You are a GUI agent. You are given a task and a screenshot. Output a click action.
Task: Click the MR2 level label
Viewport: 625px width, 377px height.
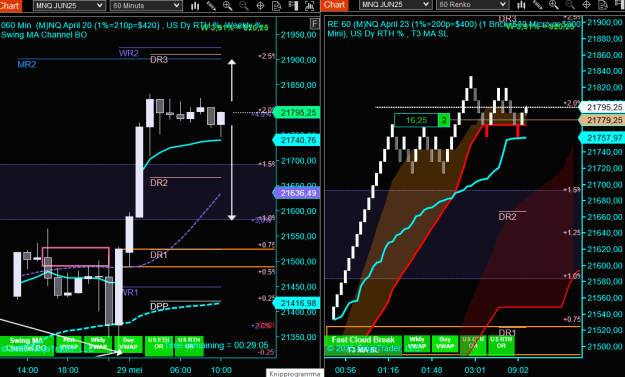tap(27, 65)
